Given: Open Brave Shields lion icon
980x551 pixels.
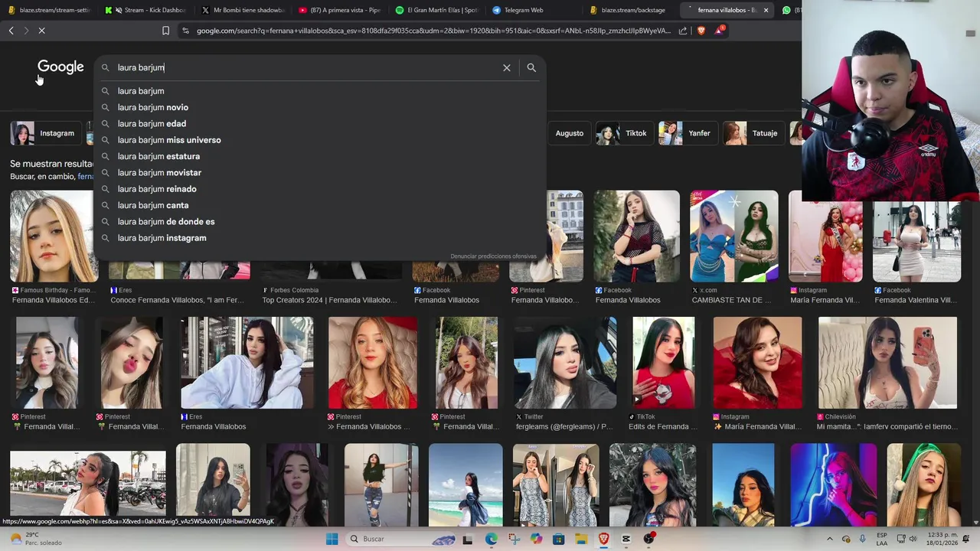Looking at the screenshot, I should (701, 31).
